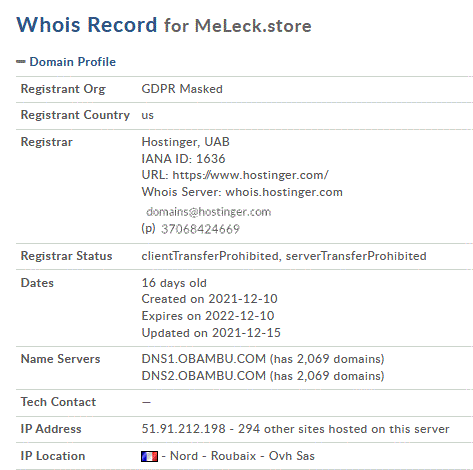473x470 pixels.
Task: Click the domains@hostinger.com email address
Action: pos(208,212)
